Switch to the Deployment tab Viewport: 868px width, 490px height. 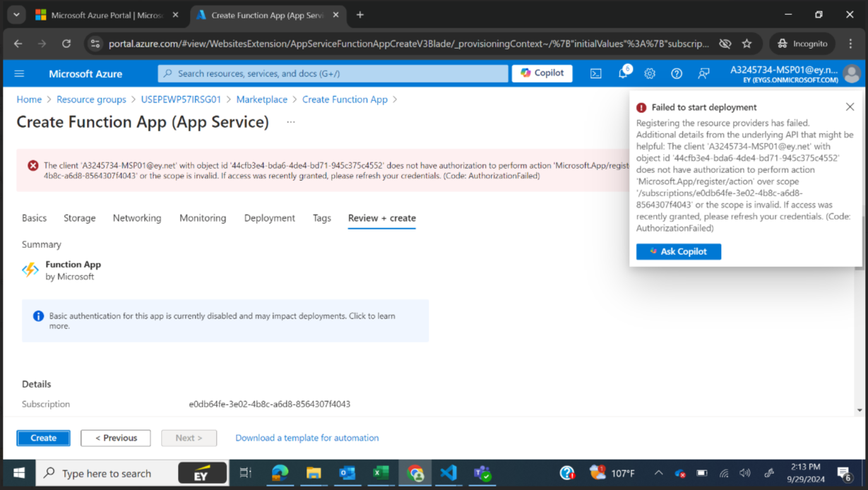(269, 218)
